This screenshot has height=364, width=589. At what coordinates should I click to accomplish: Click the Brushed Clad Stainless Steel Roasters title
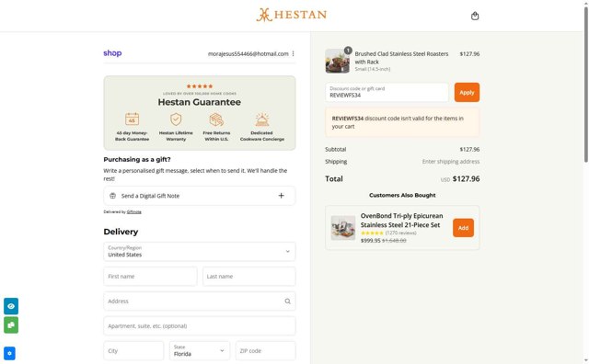tap(401, 58)
